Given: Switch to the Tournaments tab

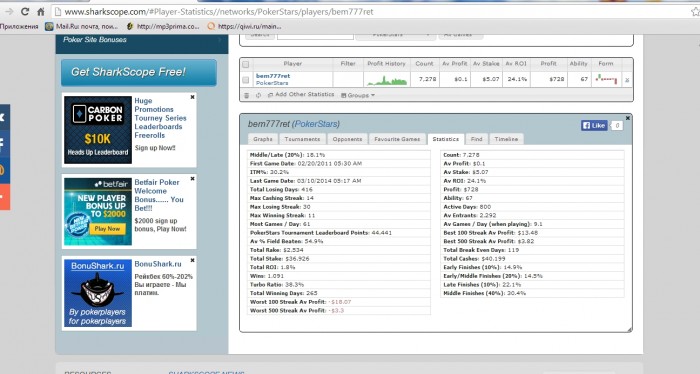Looking at the screenshot, I should 302,139.
